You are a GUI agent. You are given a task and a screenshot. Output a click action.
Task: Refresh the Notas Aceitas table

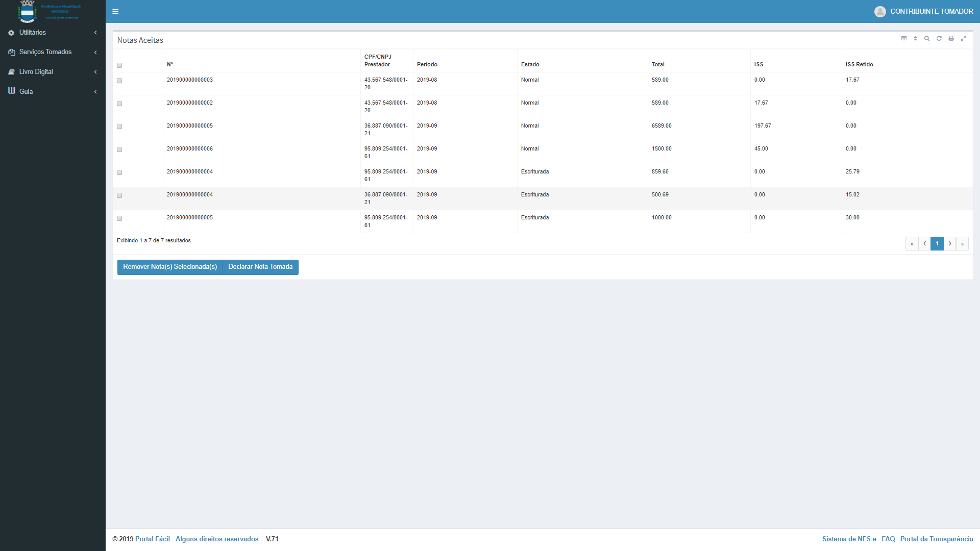[x=939, y=38]
